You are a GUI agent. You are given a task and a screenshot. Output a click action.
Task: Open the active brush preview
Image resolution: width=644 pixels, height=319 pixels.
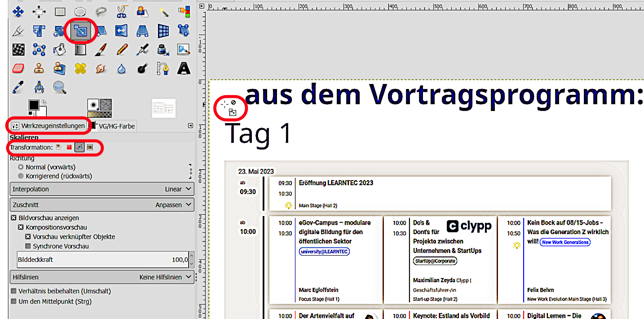(x=93, y=105)
